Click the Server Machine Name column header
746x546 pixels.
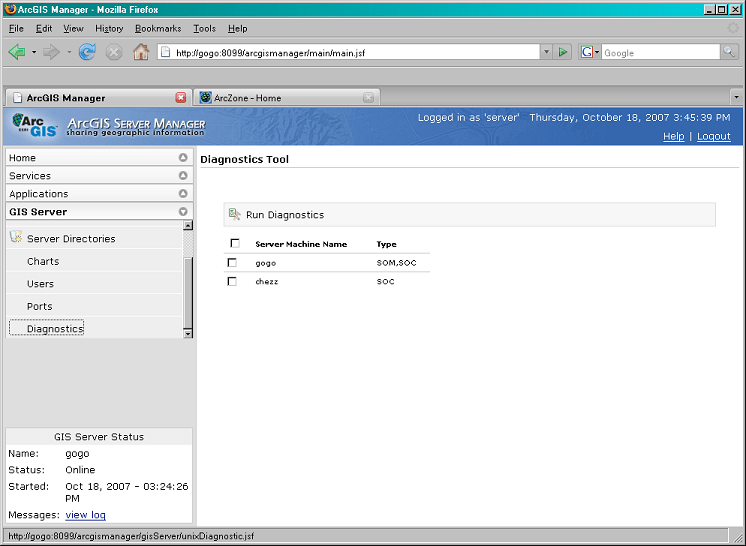coord(301,244)
